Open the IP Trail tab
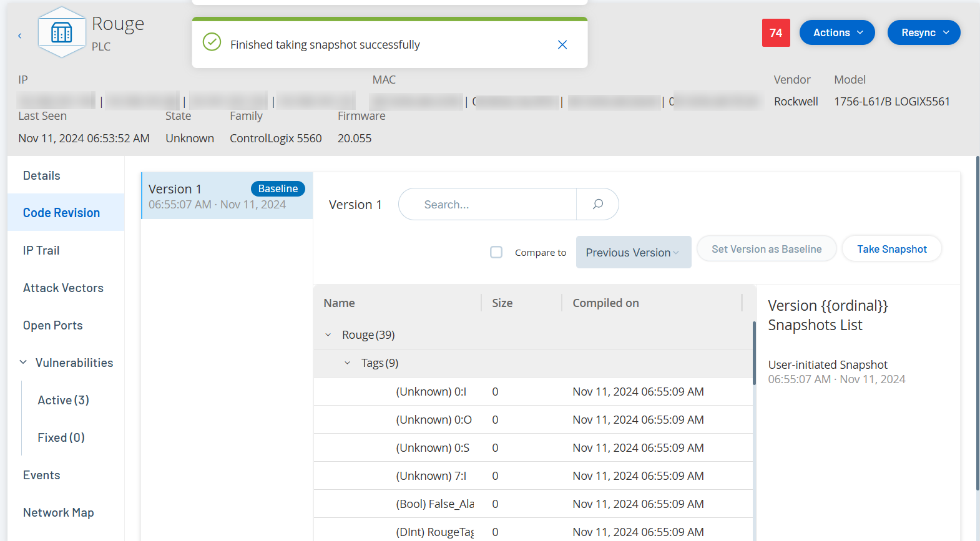Image resolution: width=980 pixels, height=541 pixels. coord(41,250)
